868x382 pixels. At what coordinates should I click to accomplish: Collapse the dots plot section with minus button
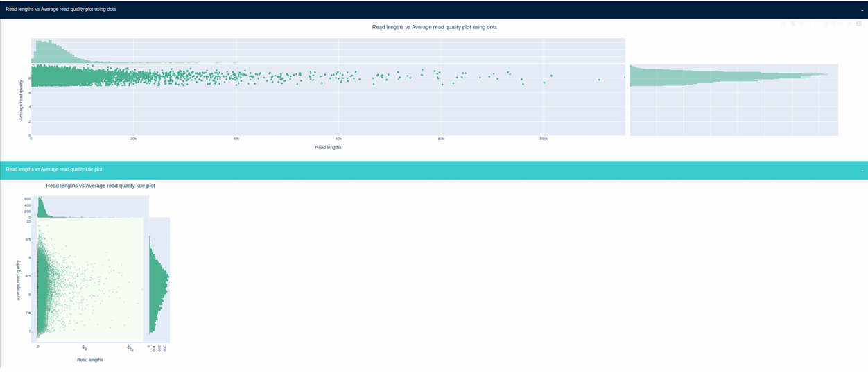pyautogui.click(x=862, y=10)
